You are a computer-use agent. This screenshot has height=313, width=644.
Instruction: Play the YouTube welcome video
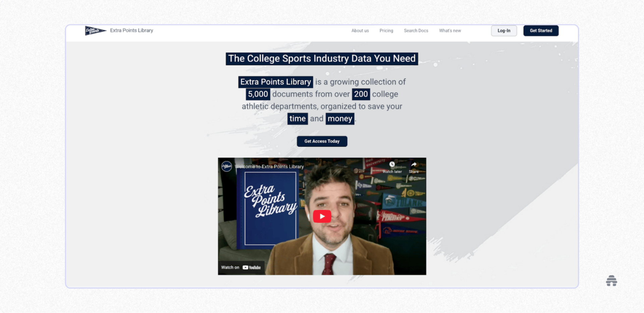(322, 216)
